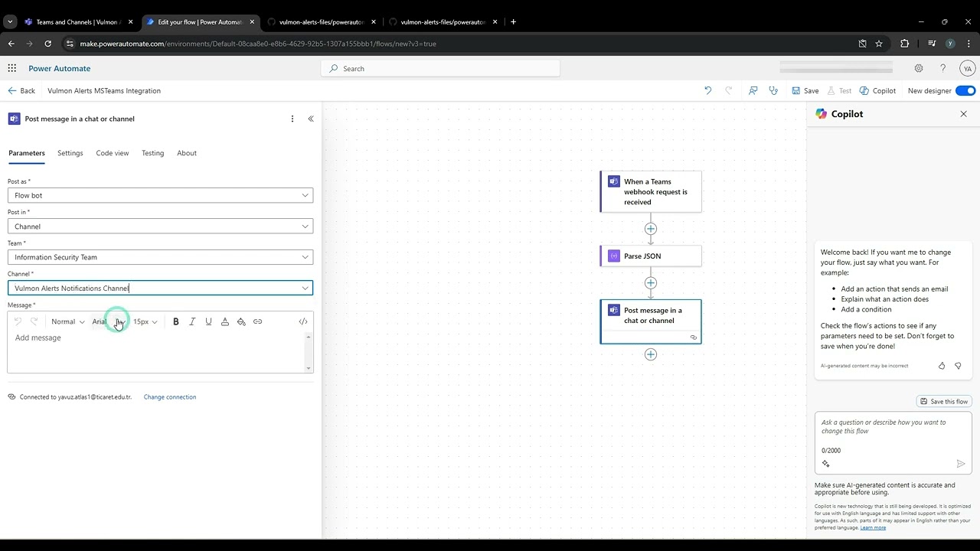The image size is (980, 551).
Task: Open Power Automate settings gear
Action: [919, 68]
